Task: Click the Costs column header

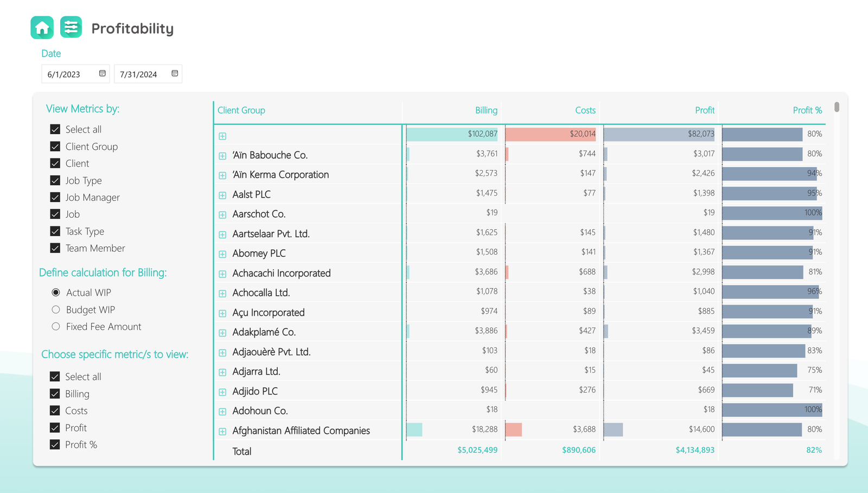Action: (x=585, y=110)
